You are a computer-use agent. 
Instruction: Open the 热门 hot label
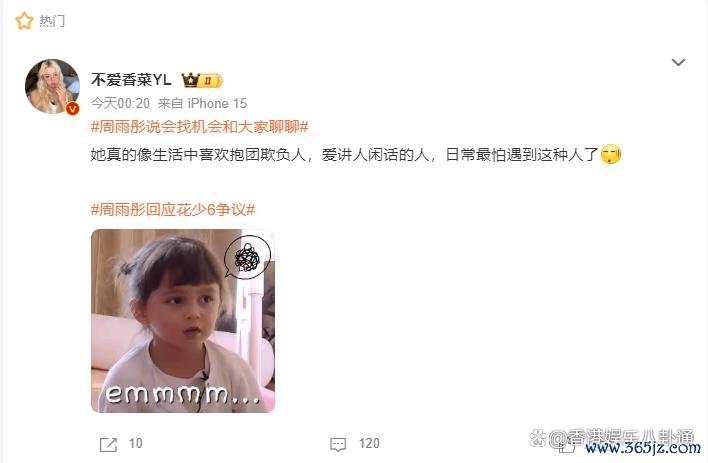click(x=51, y=21)
